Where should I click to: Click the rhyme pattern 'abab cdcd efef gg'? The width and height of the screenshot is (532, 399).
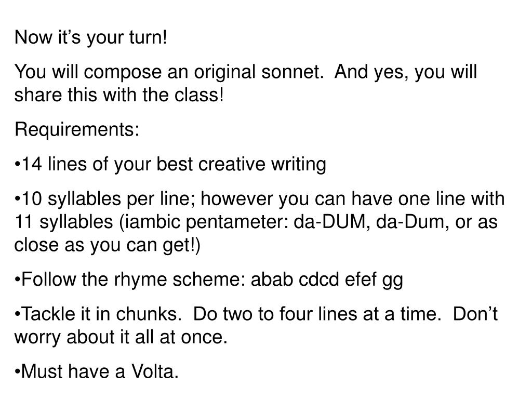[x=327, y=280]
